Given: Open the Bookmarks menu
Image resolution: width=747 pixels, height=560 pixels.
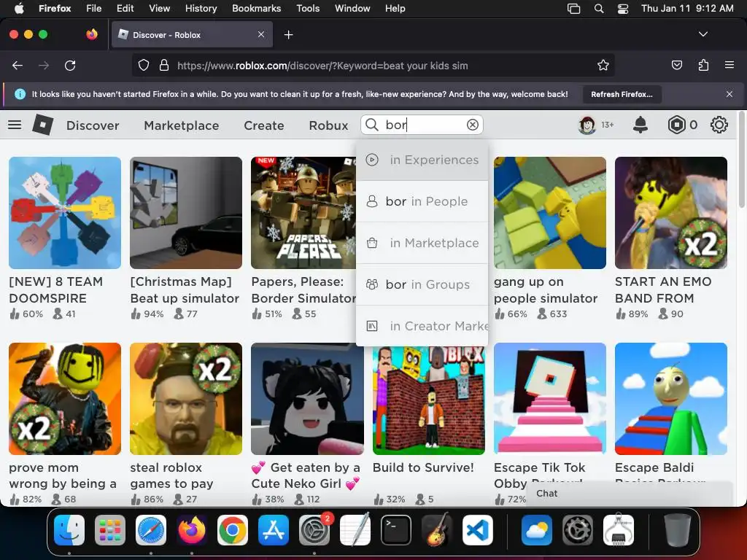Looking at the screenshot, I should click(256, 9).
